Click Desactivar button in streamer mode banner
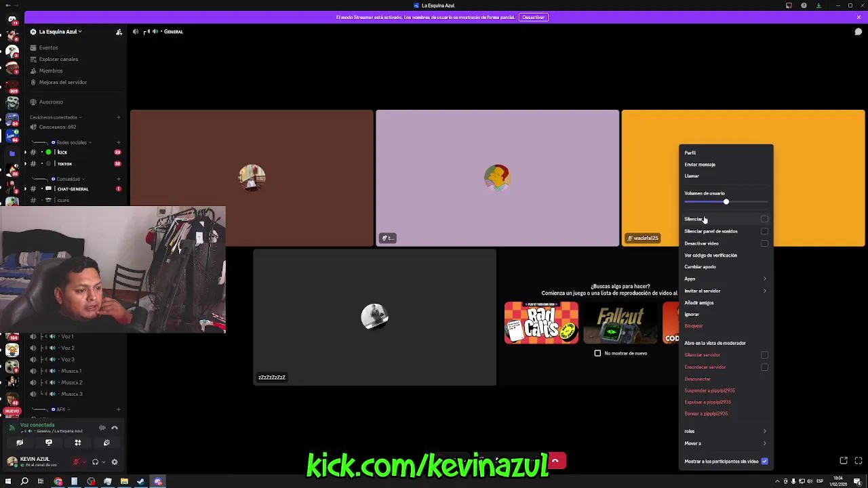The image size is (868, 488). (x=533, y=17)
